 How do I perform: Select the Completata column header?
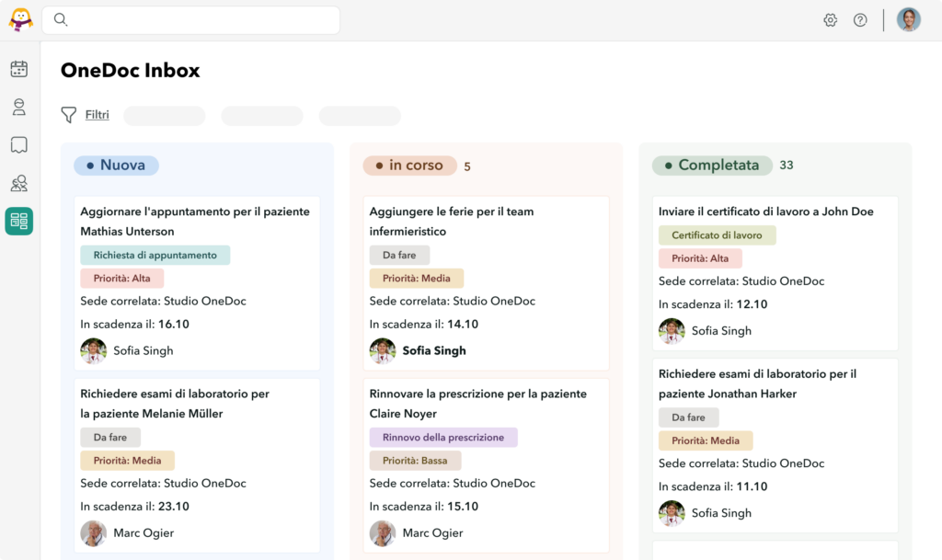(711, 165)
